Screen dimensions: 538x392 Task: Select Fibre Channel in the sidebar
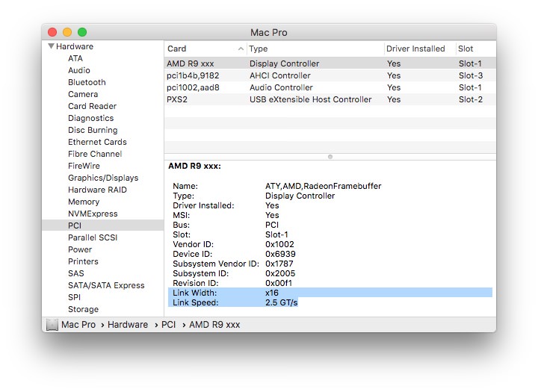[95, 154]
